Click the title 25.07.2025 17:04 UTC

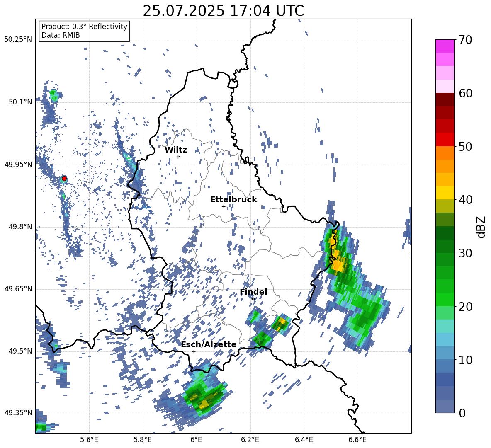tap(223, 11)
